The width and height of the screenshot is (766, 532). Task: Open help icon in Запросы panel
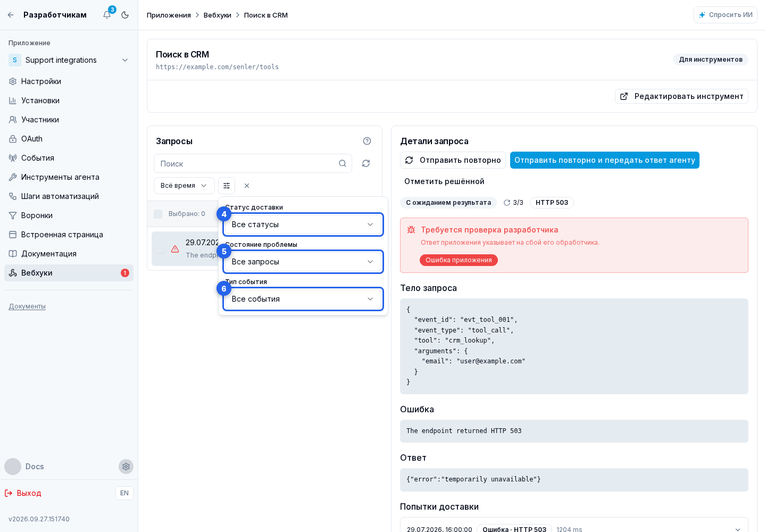pyautogui.click(x=367, y=141)
